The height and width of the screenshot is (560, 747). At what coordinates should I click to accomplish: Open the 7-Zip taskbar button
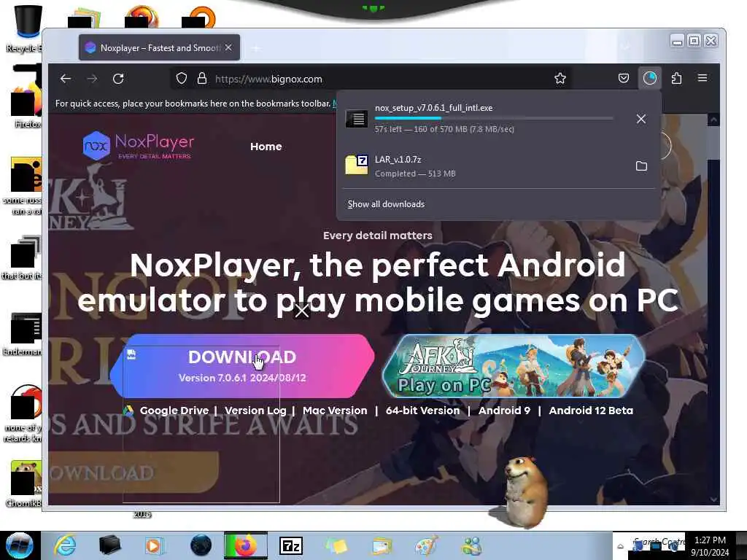click(290, 545)
